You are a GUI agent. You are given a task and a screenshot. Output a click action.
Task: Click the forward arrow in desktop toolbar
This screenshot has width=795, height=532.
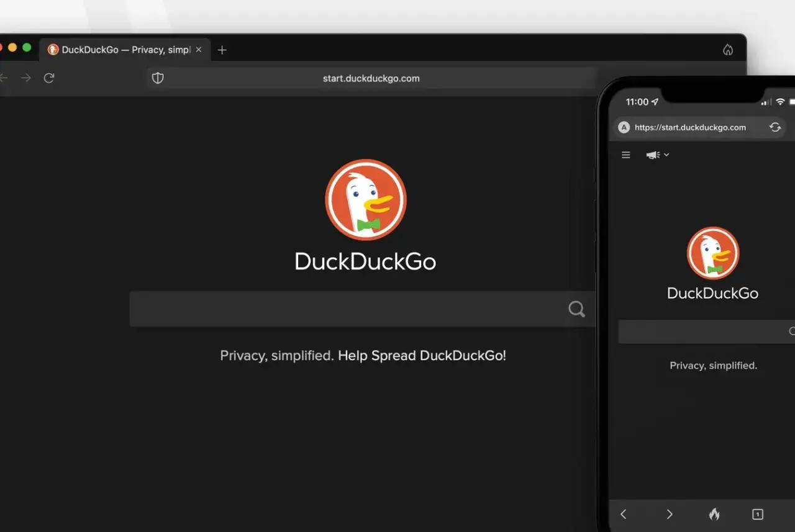tap(25, 78)
